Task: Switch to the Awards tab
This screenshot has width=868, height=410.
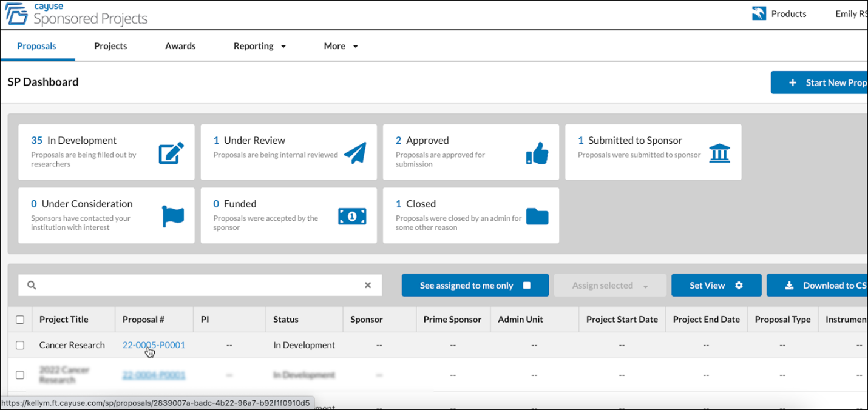Action: [x=180, y=46]
